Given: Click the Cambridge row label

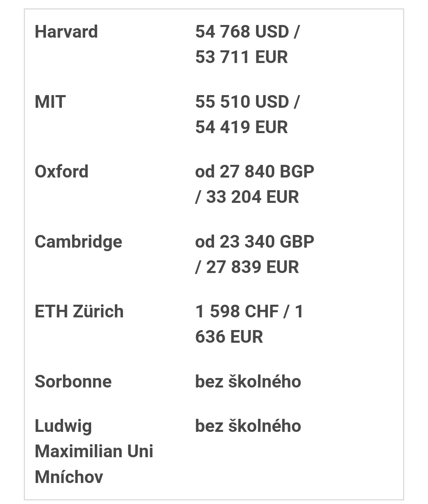Looking at the screenshot, I should click(78, 242).
